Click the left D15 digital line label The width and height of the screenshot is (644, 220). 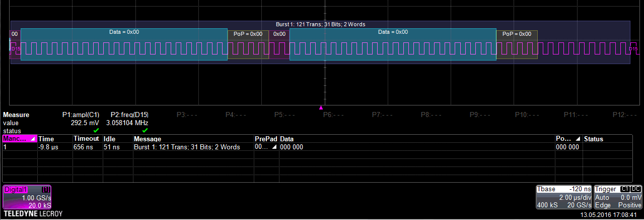(x=16, y=49)
